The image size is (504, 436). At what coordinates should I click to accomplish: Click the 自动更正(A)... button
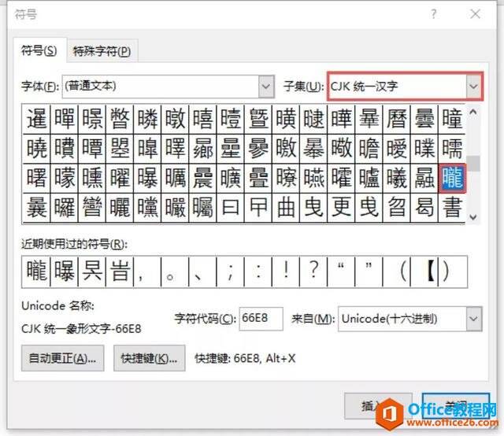[x=63, y=358]
